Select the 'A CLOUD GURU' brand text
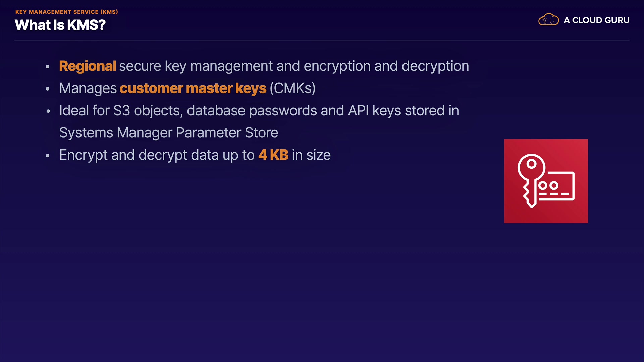Image resolution: width=644 pixels, height=362 pixels. [596, 20]
